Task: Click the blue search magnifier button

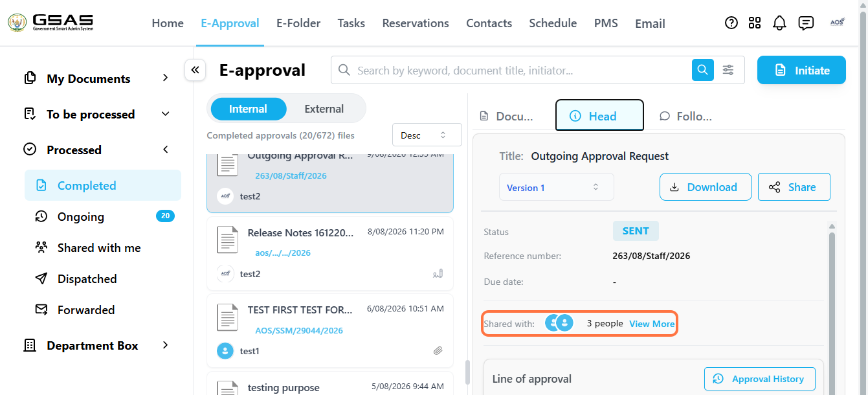Action: coord(702,70)
